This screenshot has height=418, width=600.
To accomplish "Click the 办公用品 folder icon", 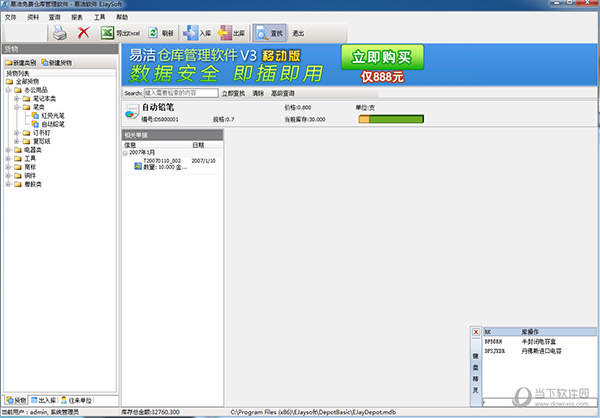I will pos(18,90).
